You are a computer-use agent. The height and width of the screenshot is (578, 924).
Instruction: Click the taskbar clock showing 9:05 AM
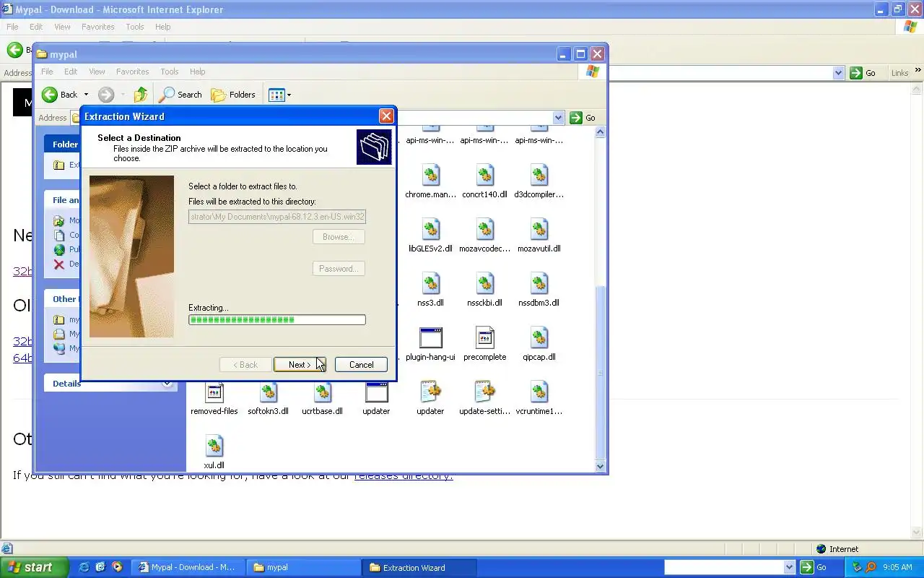[897, 568]
